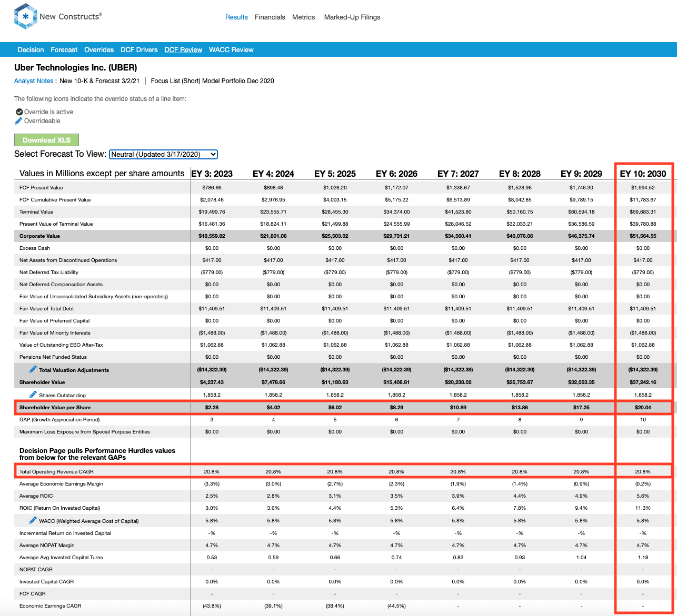677x616 pixels.
Task: Click the EY 9: 2029 column header
Action: tap(581, 174)
